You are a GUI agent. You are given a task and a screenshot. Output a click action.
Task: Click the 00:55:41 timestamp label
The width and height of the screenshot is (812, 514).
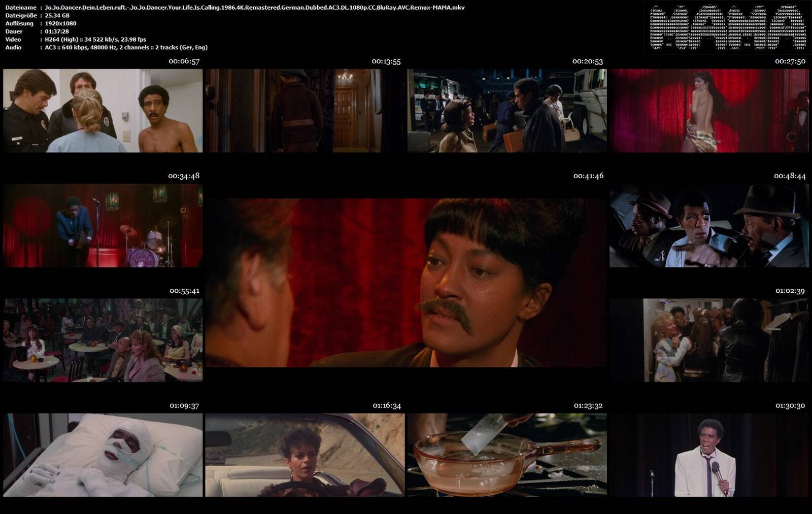pos(185,291)
